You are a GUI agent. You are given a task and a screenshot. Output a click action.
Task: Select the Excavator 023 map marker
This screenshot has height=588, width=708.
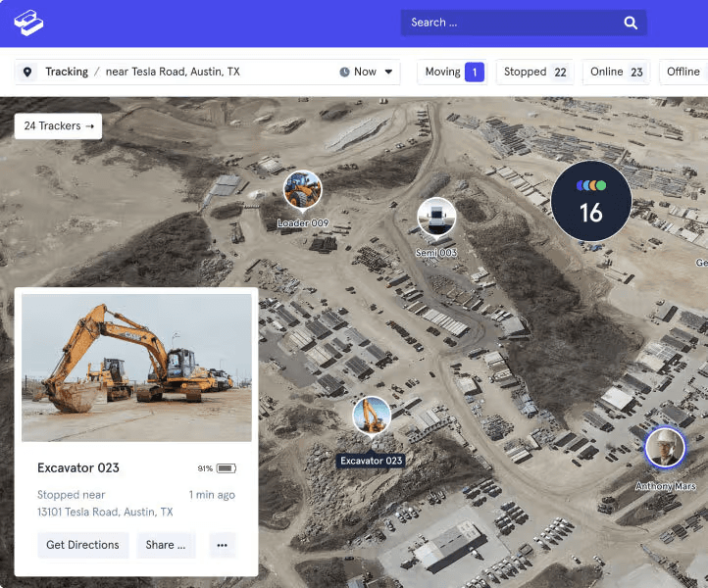pyautogui.click(x=372, y=416)
